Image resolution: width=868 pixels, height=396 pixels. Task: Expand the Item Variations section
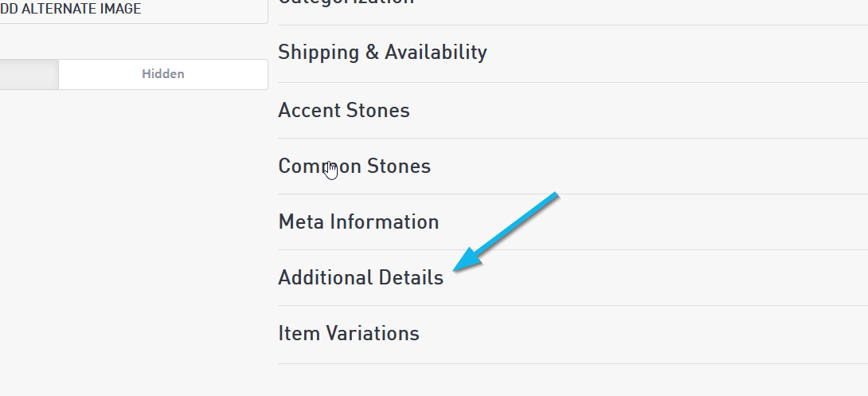click(x=348, y=333)
